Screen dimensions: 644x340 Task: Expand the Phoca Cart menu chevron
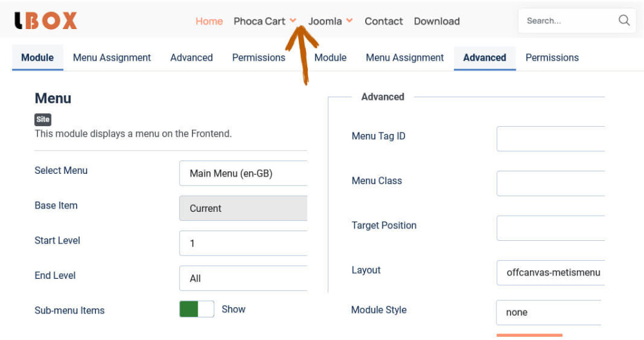click(x=293, y=21)
